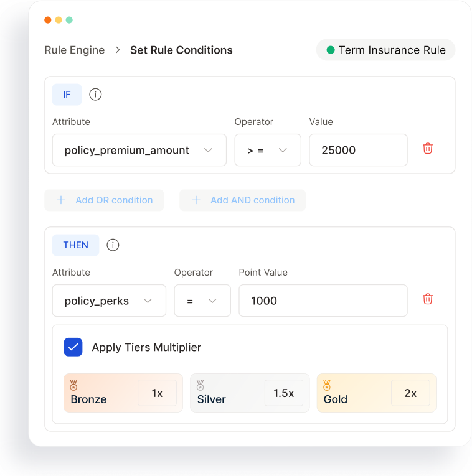The width and height of the screenshot is (472, 476).
Task: Go back to Rule Engine breadcrumb
Action: point(75,50)
